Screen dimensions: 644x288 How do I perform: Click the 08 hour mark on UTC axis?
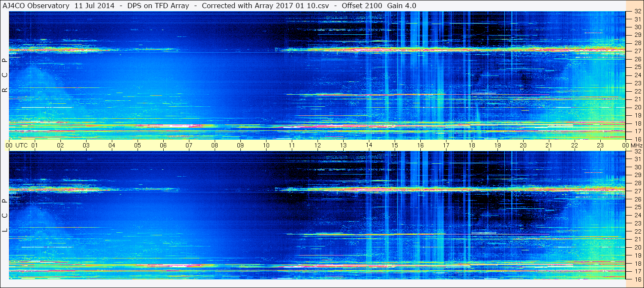click(215, 145)
